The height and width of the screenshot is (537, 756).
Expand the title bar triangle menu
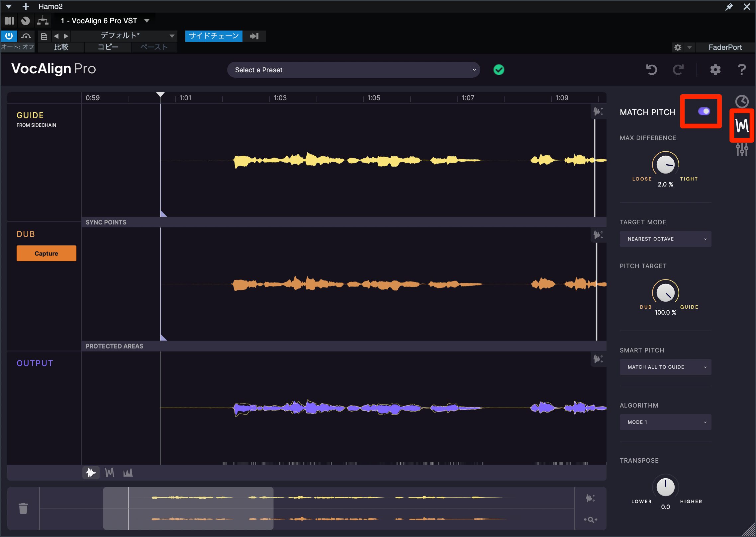point(9,6)
